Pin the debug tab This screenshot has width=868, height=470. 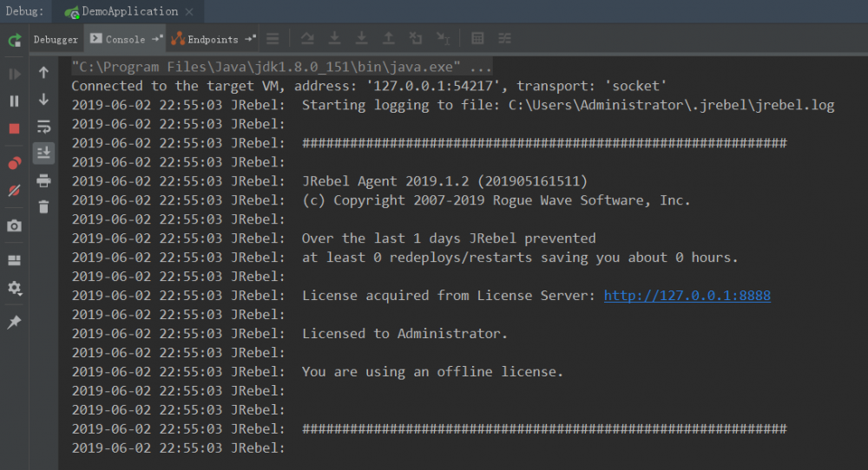tap(14, 323)
